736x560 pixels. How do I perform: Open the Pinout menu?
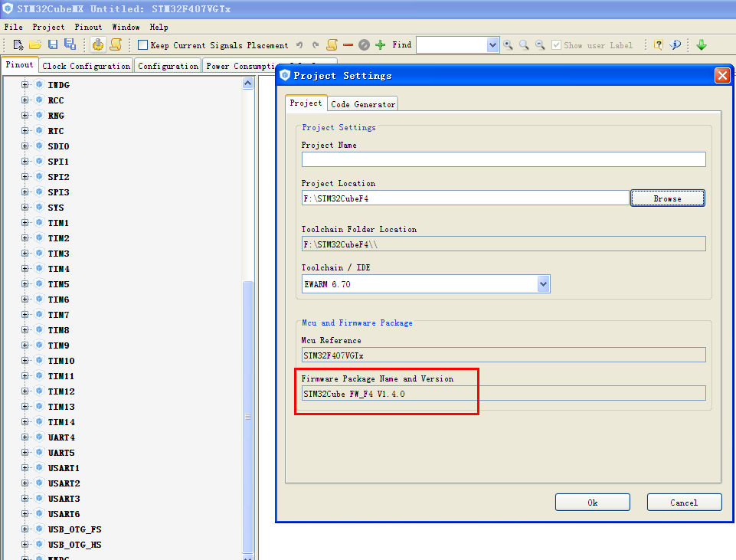(x=88, y=28)
